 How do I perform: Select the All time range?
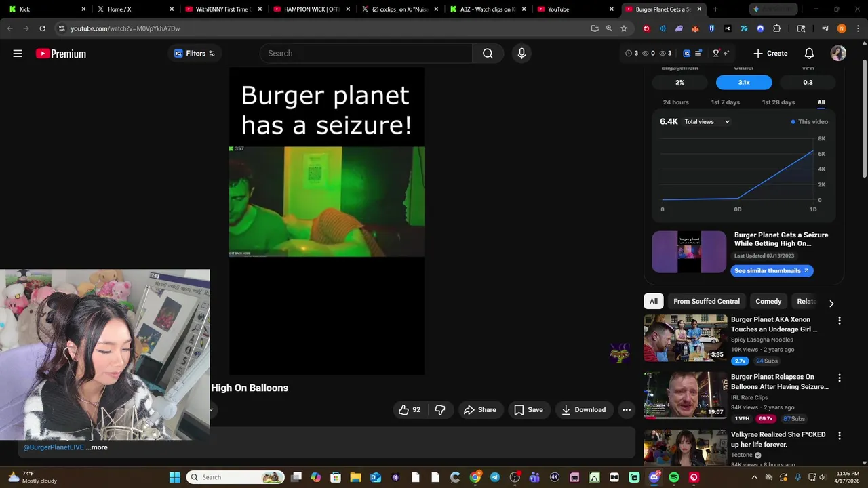pos(821,102)
